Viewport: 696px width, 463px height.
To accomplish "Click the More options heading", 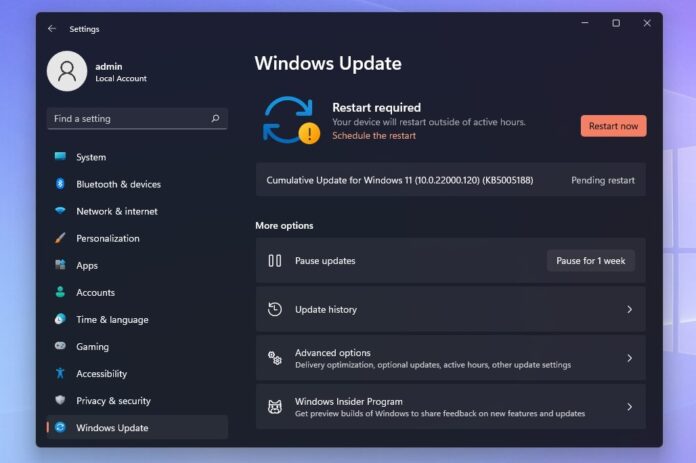I will (x=284, y=226).
